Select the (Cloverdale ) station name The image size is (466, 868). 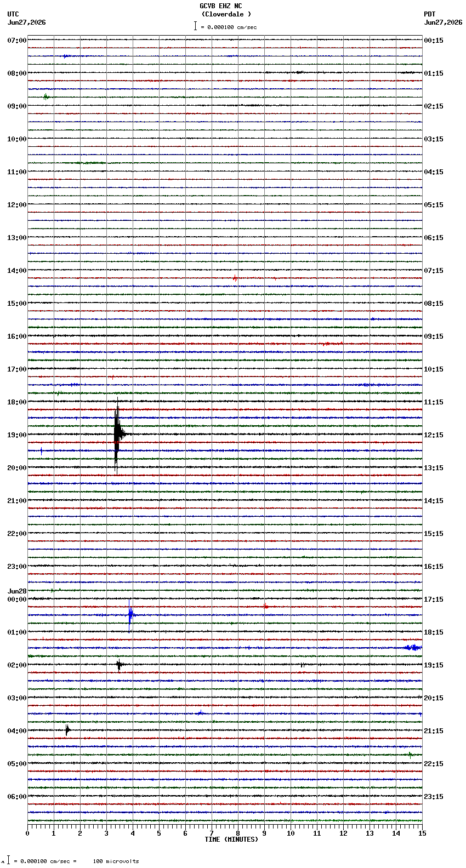[x=226, y=14]
